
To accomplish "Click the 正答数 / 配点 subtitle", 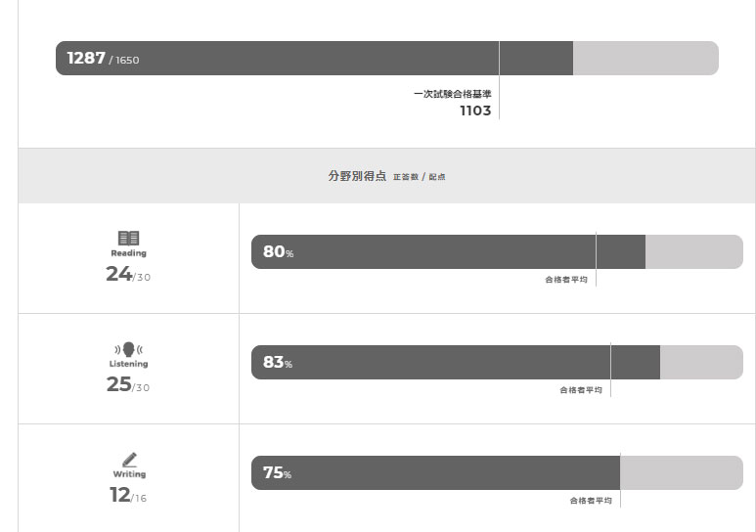I will pos(419,177).
